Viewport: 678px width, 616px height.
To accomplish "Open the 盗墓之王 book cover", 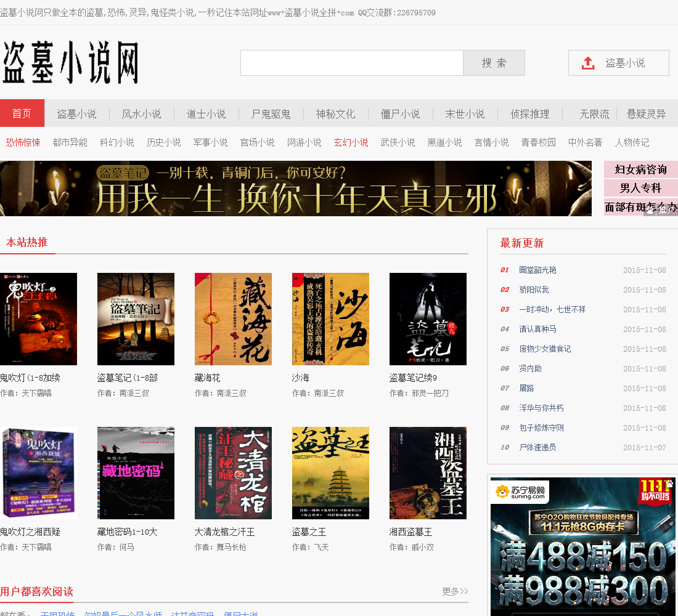I will tap(330, 473).
